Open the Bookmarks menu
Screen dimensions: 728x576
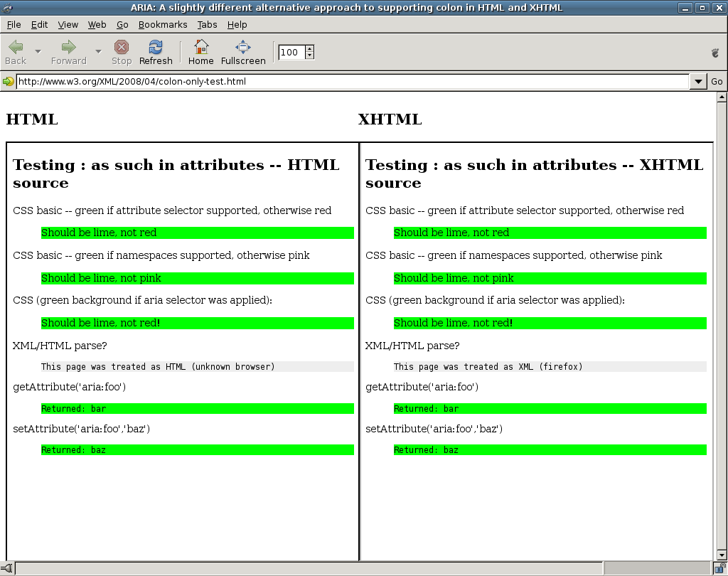(x=163, y=25)
